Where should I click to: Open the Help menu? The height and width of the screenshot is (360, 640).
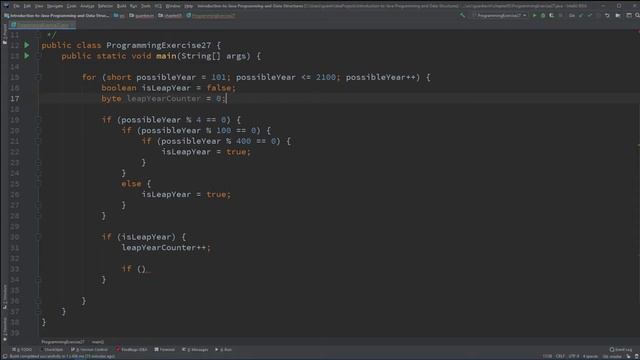(x=188, y=6)
